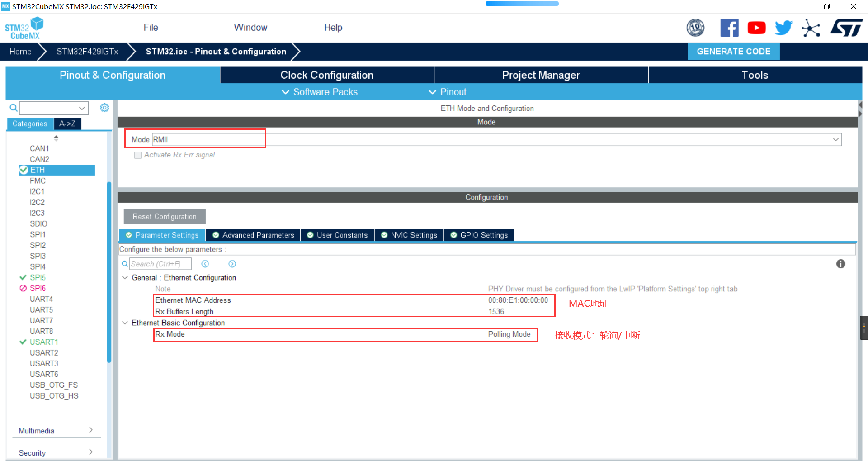The width and height of the screenshot is (868, 466).
Task: Click the ST logo icon
Action: (846, 28)
